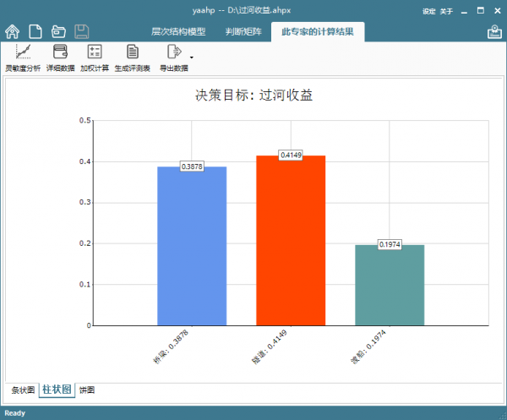Create a new document with the blank page icon

35,32
